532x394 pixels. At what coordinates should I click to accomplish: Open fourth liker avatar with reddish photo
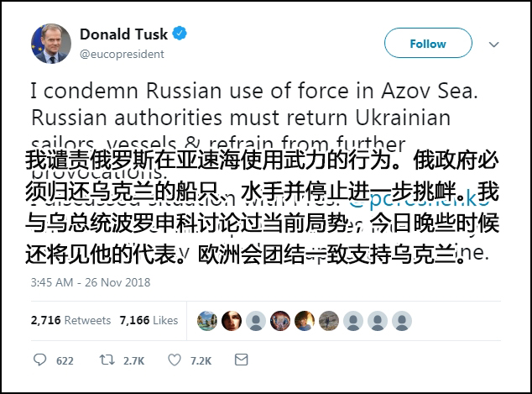(280, 320)
